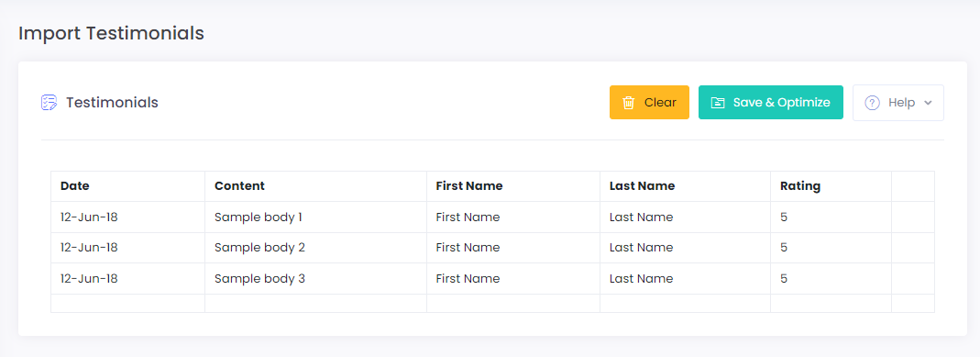Click the Clear button label

pyautogui.click(x=660, y=103)
